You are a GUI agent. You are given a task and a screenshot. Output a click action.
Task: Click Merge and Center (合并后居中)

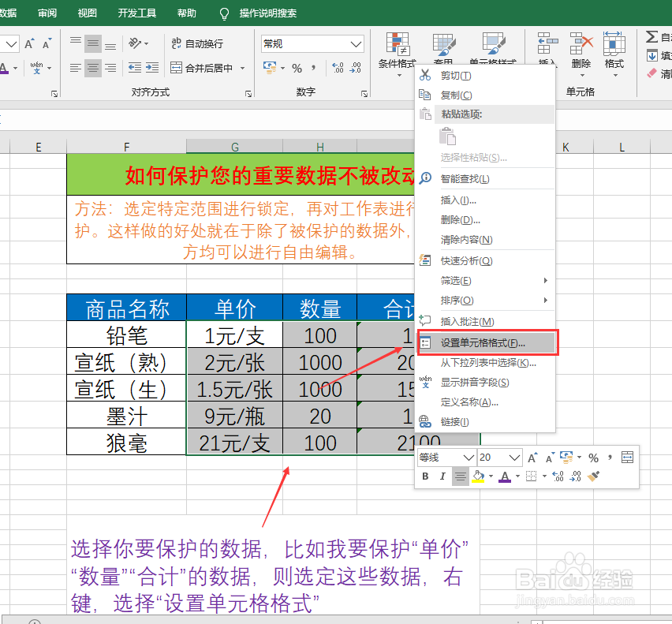coord(201,68)
